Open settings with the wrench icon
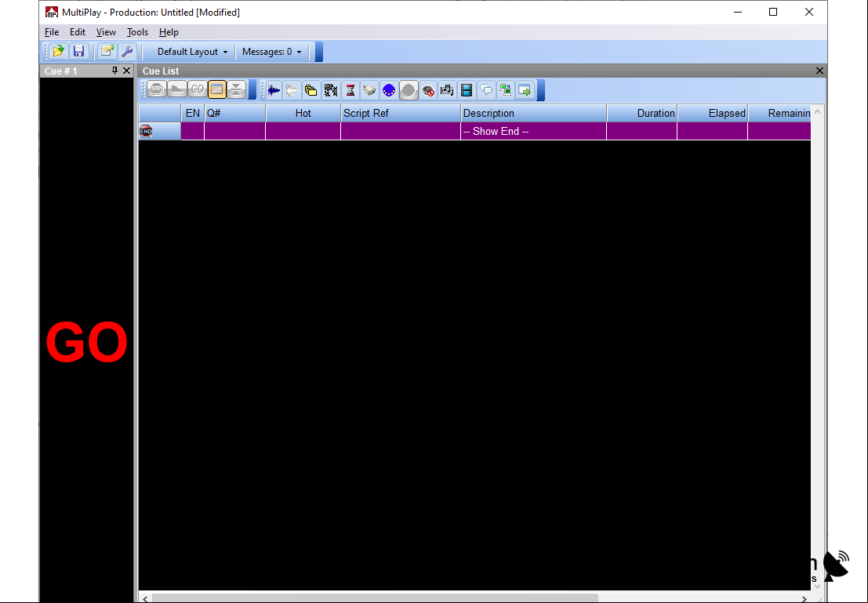Image resolution: width=868 pixels, height=603 pixels. 127,52
